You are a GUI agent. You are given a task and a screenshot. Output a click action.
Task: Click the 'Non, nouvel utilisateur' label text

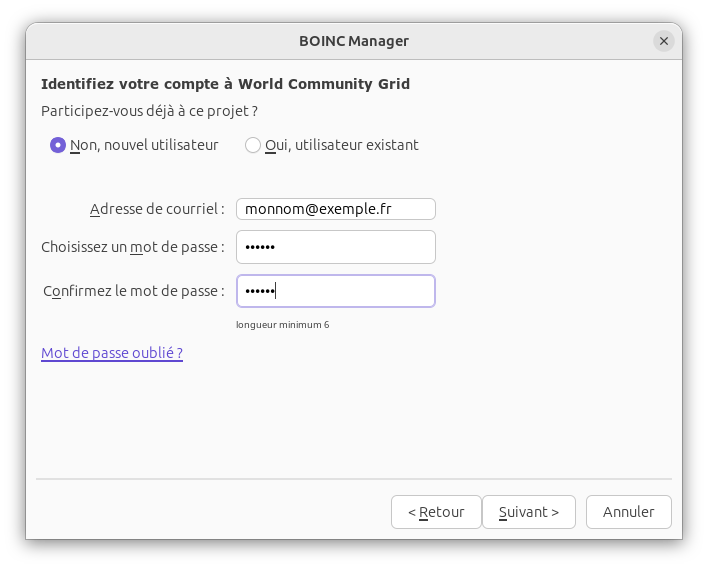tap(144, 145)
